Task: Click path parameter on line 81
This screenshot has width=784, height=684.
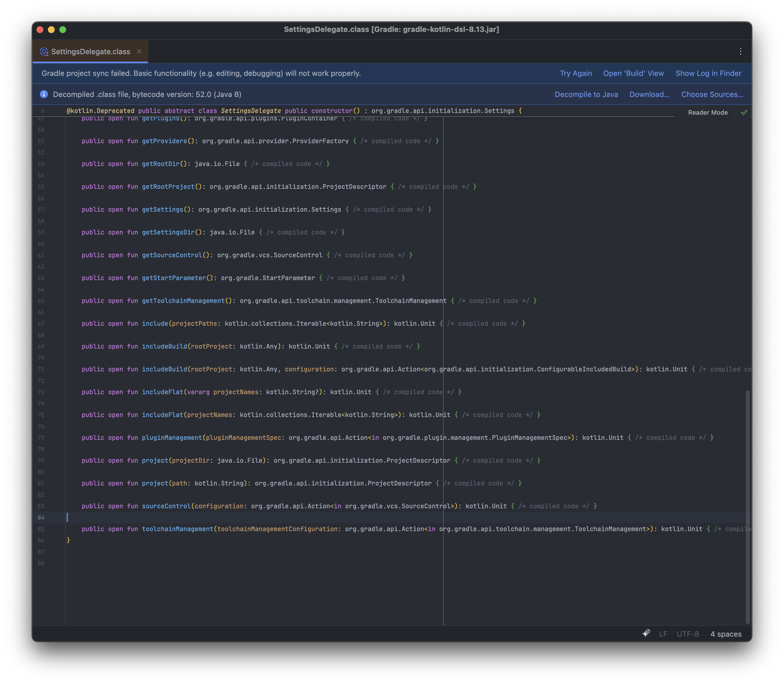Action: (179, 483)
